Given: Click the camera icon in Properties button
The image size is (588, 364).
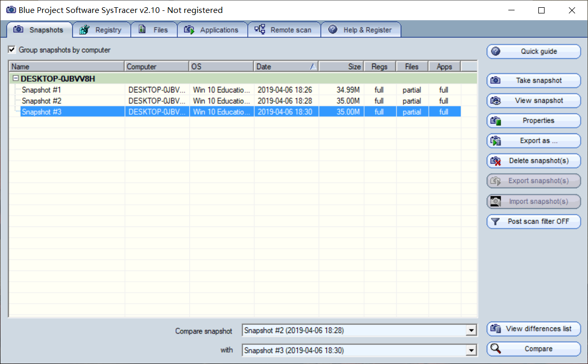Looking at the screenshot, I should click(496, 120).
